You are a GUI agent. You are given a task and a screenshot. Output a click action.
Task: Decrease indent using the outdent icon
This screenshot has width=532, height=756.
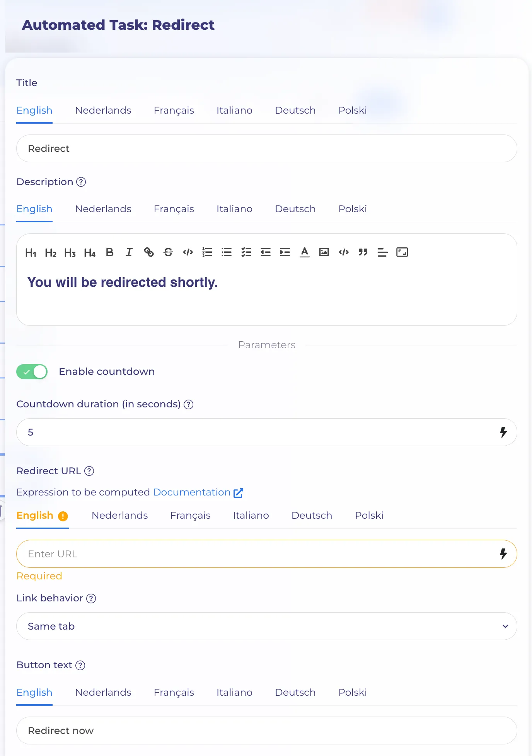(266, 252)
